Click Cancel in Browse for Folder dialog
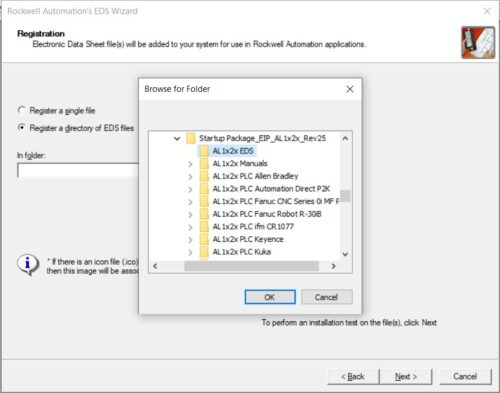The width and height of the screenshot is (500, 393). pyautogui.click(x=327, y=297)
